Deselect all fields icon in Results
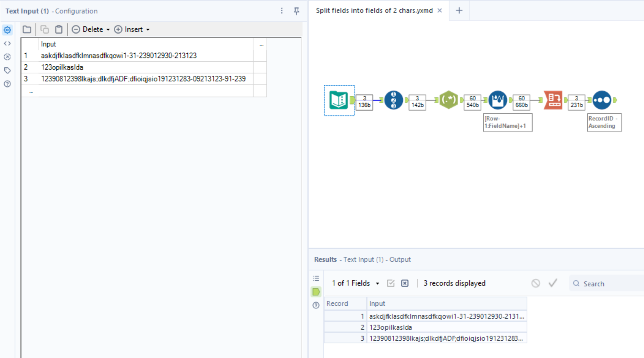This screenshot has height=358, width=644. click(404, 283)
